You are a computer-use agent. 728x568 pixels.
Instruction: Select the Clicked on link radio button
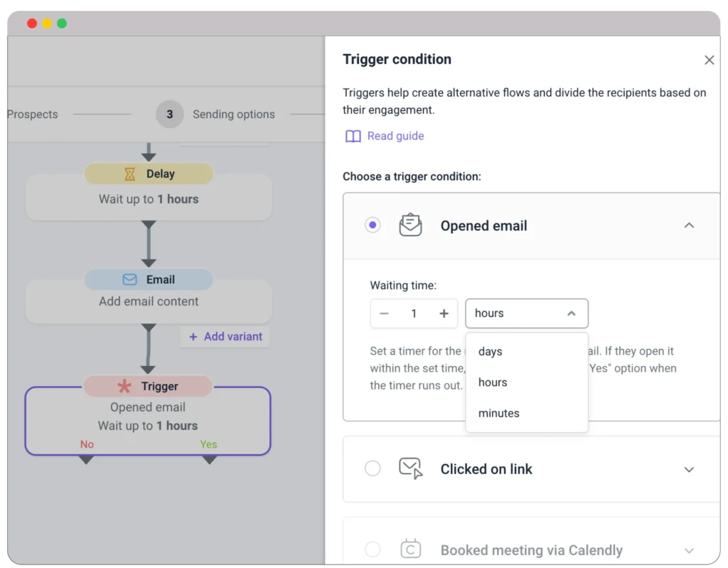click(373, 468)
